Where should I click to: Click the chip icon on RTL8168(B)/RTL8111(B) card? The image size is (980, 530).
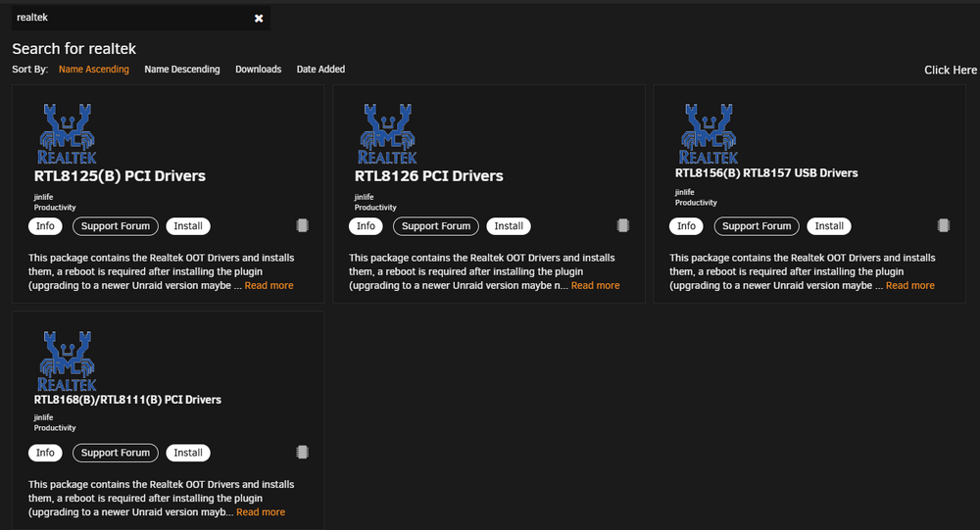coord(303,453)
